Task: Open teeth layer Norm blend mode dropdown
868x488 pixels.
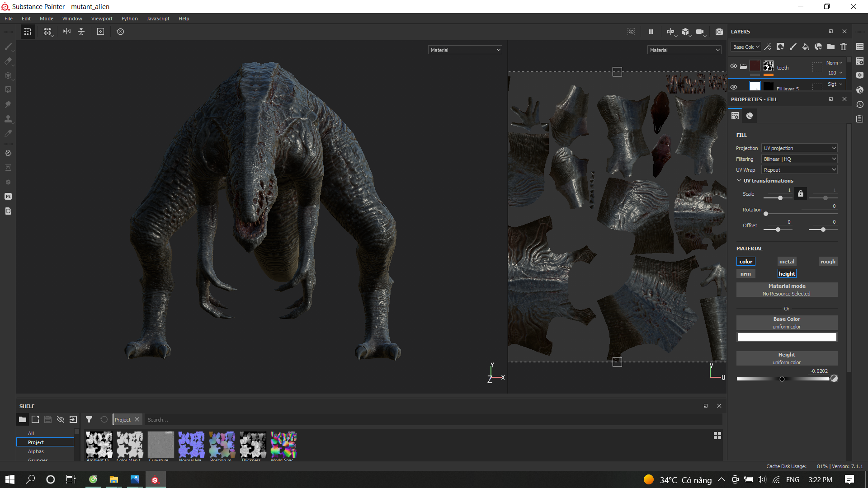Action: [835, 63]
